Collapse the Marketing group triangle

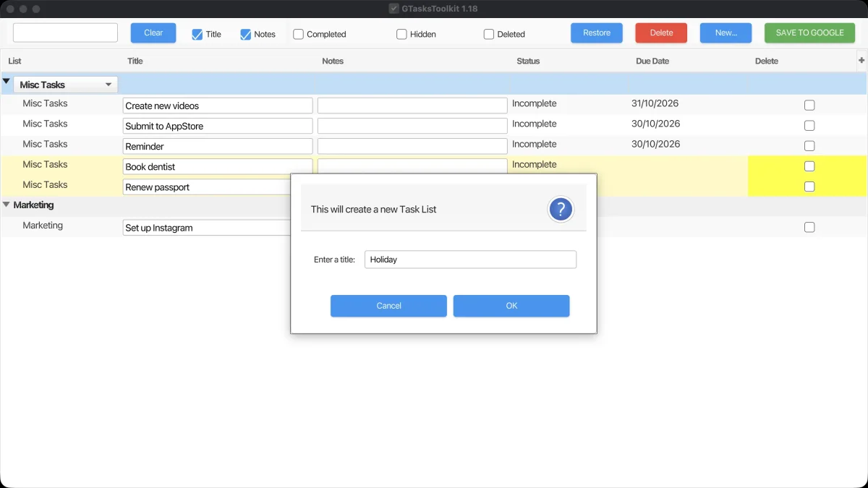[7, 205]
